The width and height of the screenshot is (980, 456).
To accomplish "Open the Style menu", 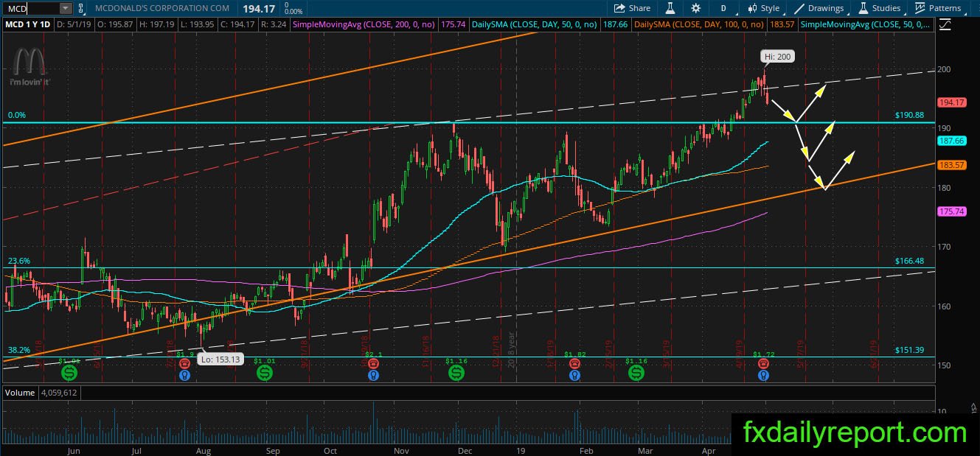I will point(763,8).
